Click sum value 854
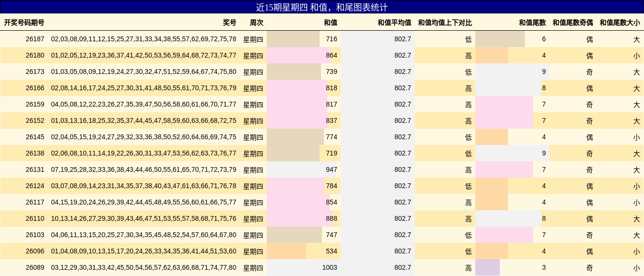The width and height of the screenshot is (644, 276). [x=332, y=202]
